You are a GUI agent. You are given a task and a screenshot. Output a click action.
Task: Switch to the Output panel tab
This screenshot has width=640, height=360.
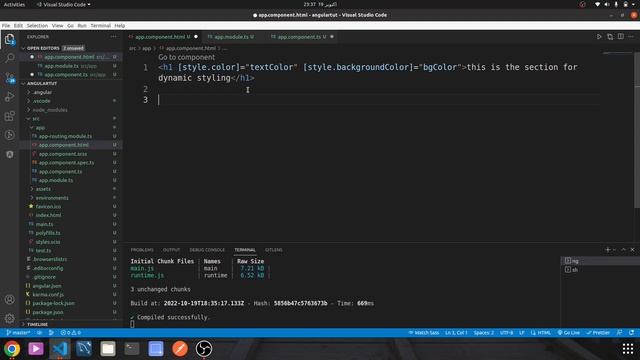tap(171, 250)
